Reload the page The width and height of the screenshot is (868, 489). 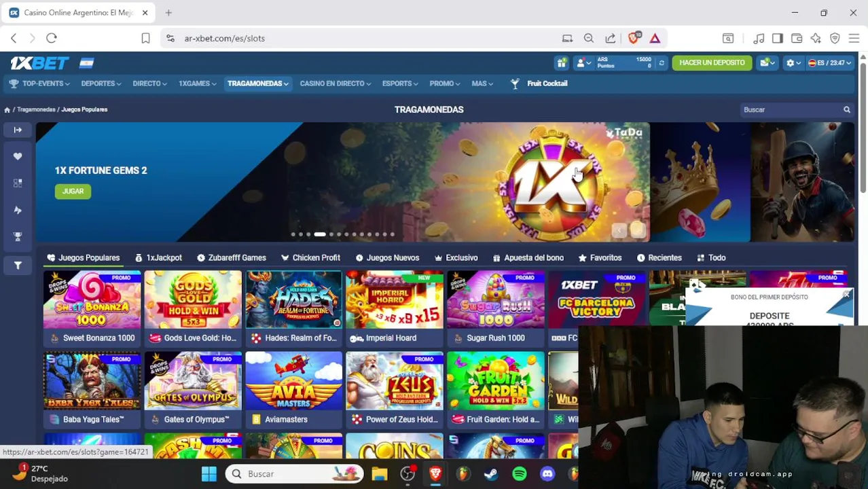coord(52,38)
